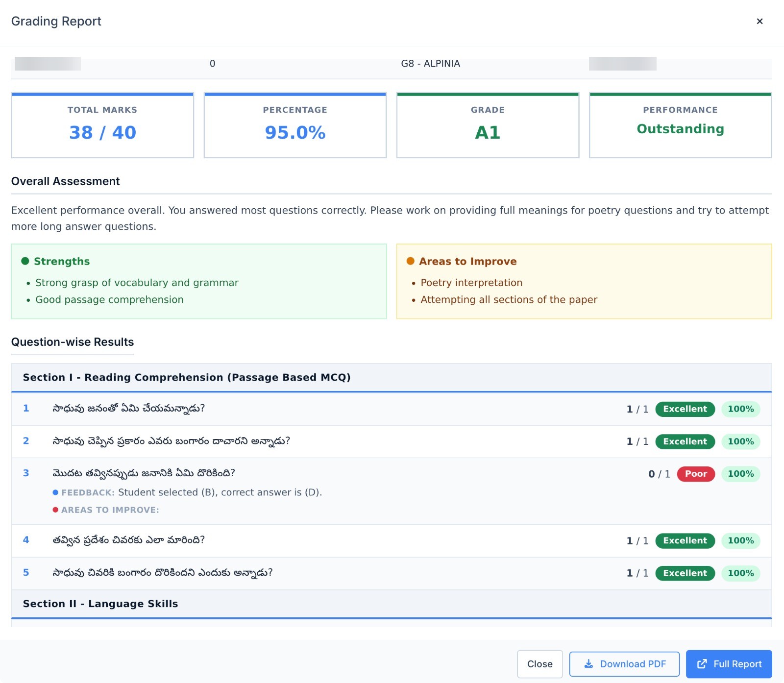Click feedback 'Student selected (B), correct answer is (D).'
This screenshot has width=784, height=683.
coord(220,492)
